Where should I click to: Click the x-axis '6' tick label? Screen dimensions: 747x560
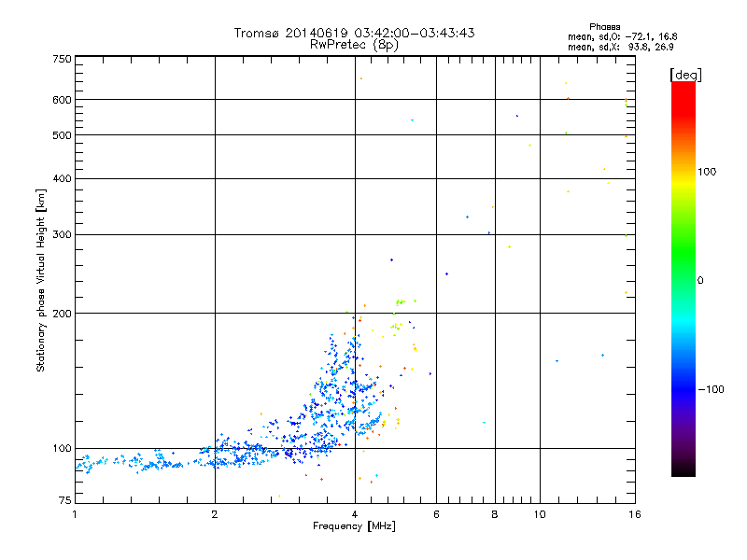(x=436, y=514)
